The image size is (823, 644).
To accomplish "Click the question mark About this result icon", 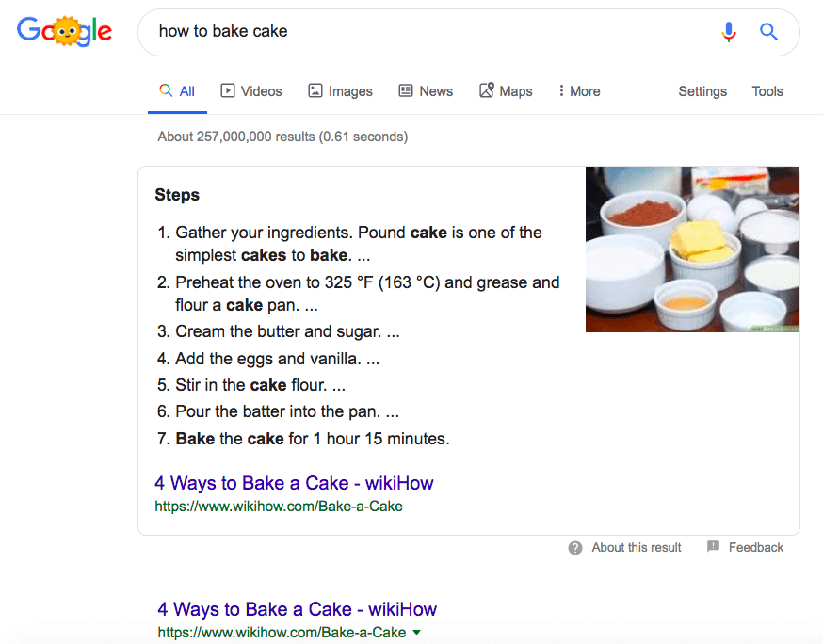I will pos(575,548).
